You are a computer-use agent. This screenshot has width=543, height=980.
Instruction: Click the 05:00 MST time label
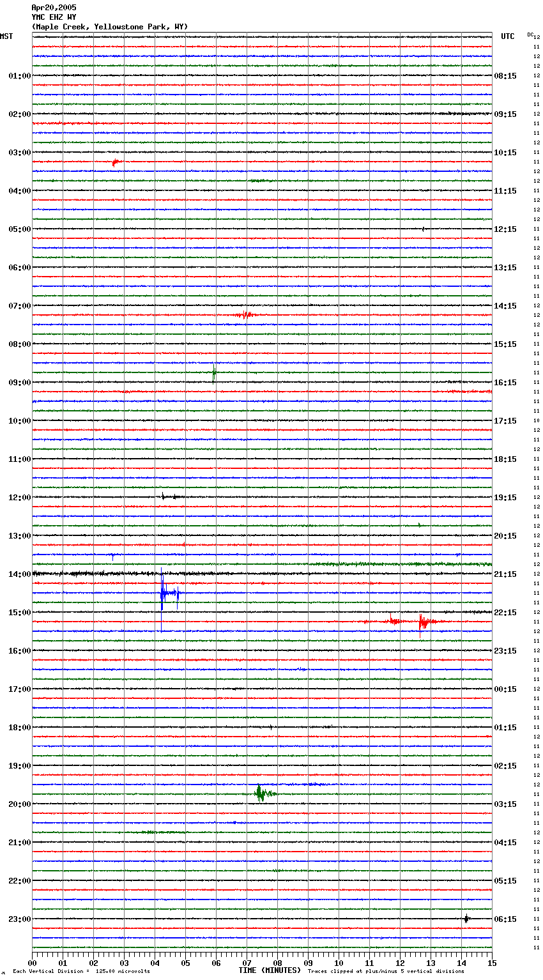[x=20, y=229]
